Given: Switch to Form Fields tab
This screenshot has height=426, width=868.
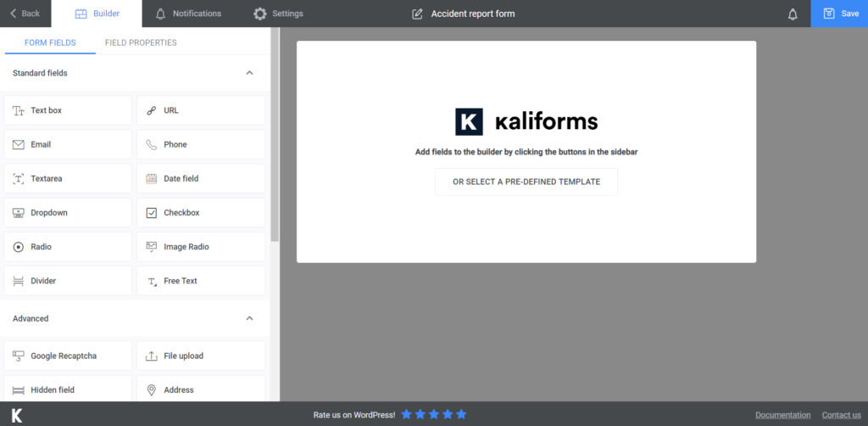Looking at the screenshot, I should coord(50,42).
